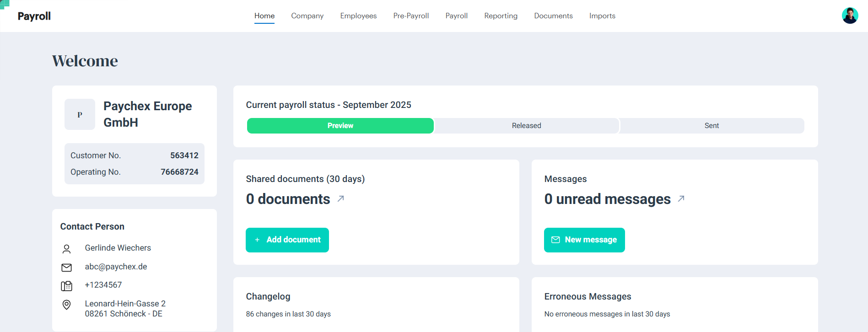This screenshot has width=868, height=332.
Task: Click the envelope icon beside email address
Action: click(66, 268)
